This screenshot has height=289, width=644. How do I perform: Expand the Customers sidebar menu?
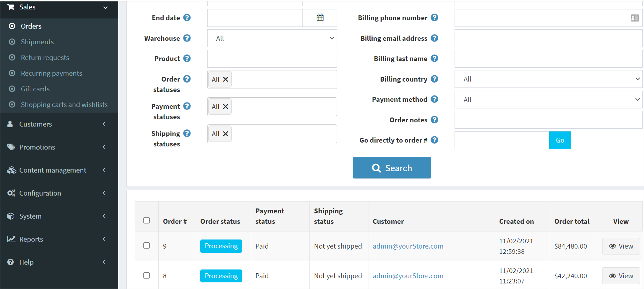[x=35, y=124]
